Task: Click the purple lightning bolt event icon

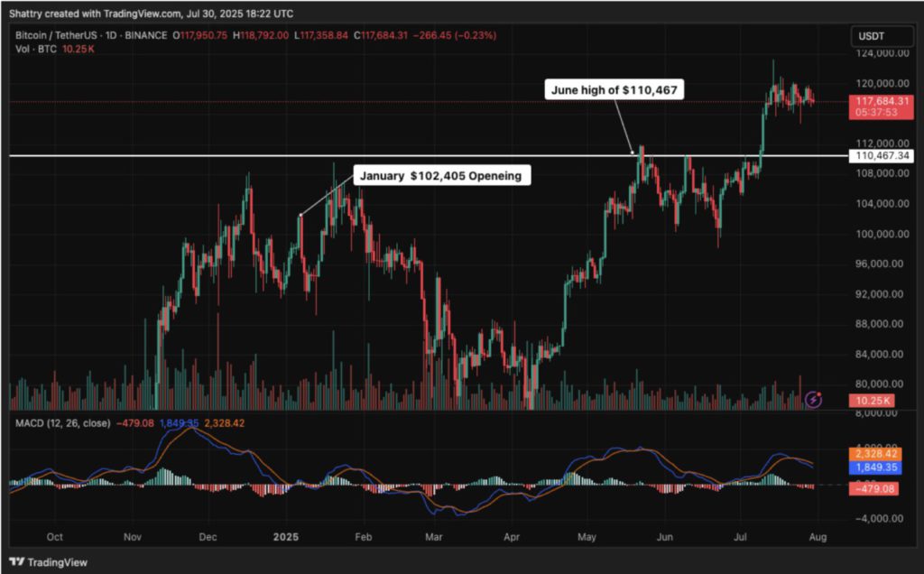Action: [x=814, y=397]
